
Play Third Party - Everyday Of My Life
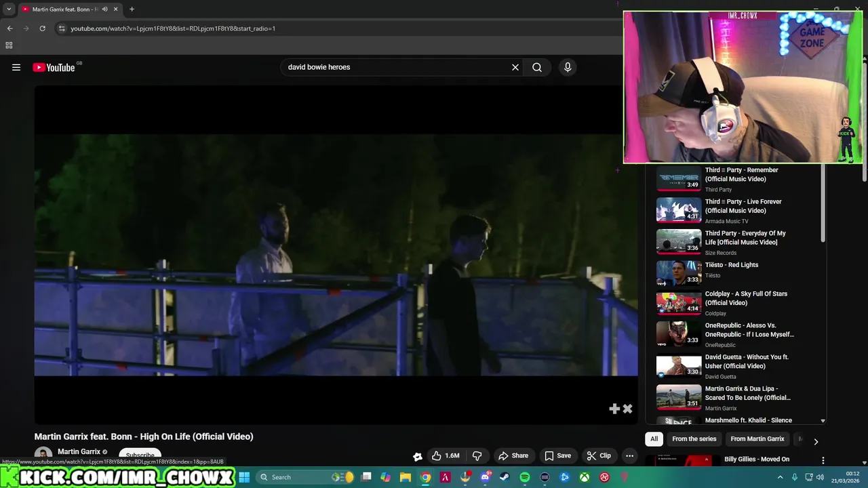(745, 237)
